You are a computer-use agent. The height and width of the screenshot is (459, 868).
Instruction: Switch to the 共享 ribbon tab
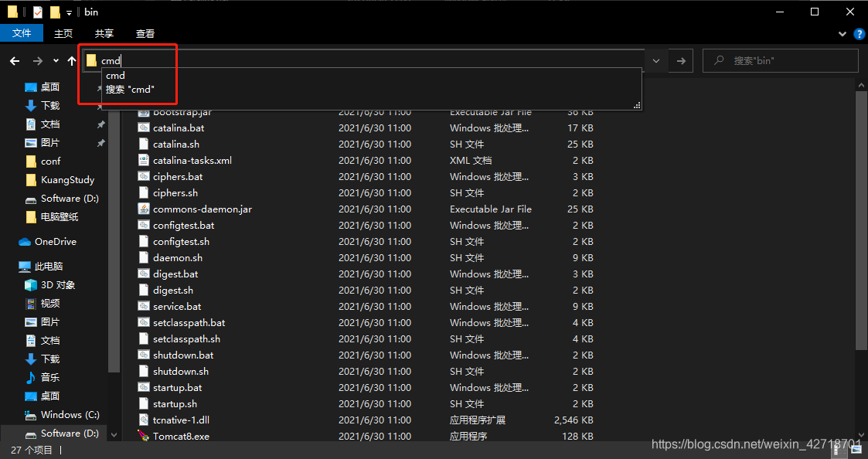pos(104,33)
